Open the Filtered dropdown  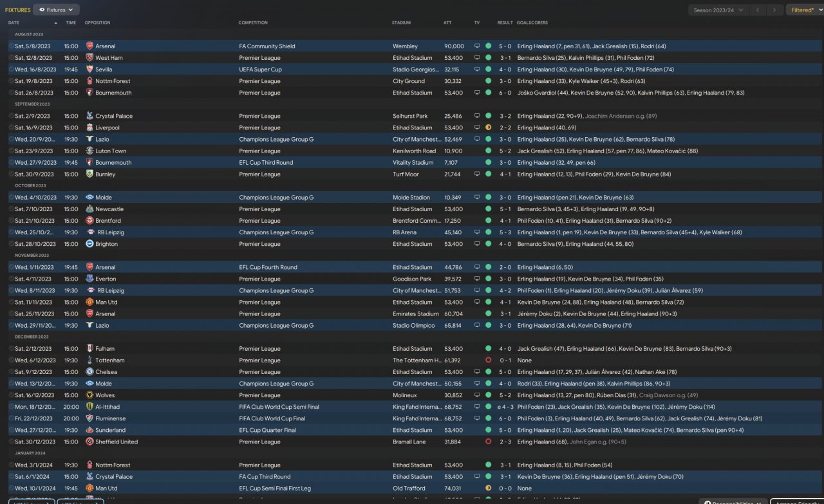[x=805, y=10]
